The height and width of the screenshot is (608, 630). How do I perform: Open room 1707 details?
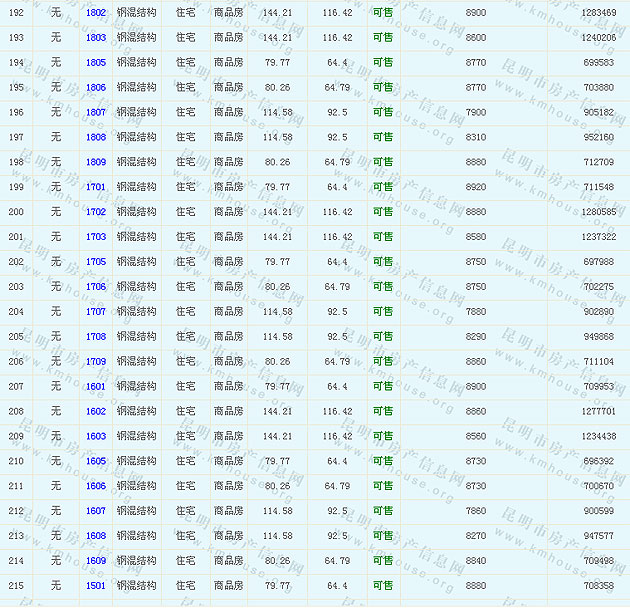[x=96, y=311]
